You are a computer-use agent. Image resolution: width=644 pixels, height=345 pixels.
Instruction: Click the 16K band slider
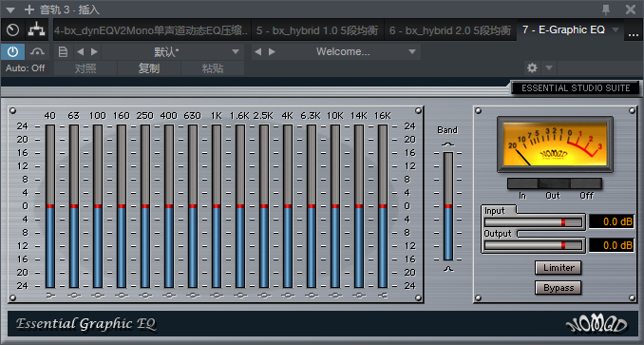tap(383, 206)
